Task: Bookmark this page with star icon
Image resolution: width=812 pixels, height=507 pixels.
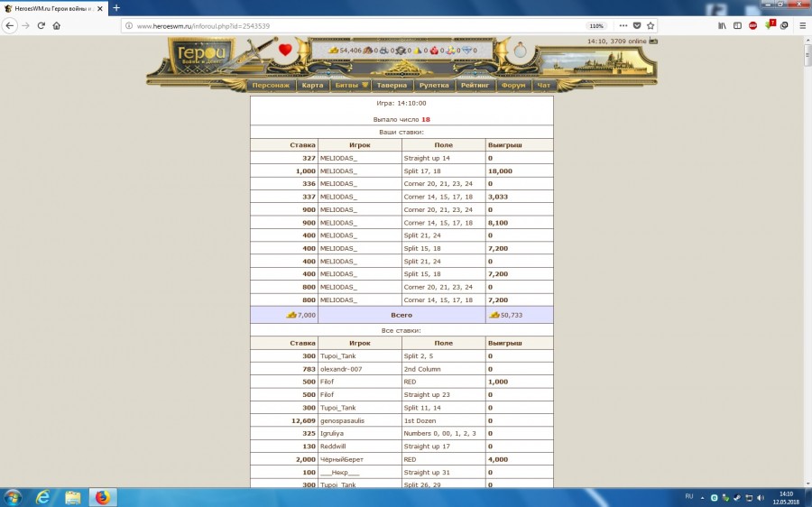Action: click(651, 26)
